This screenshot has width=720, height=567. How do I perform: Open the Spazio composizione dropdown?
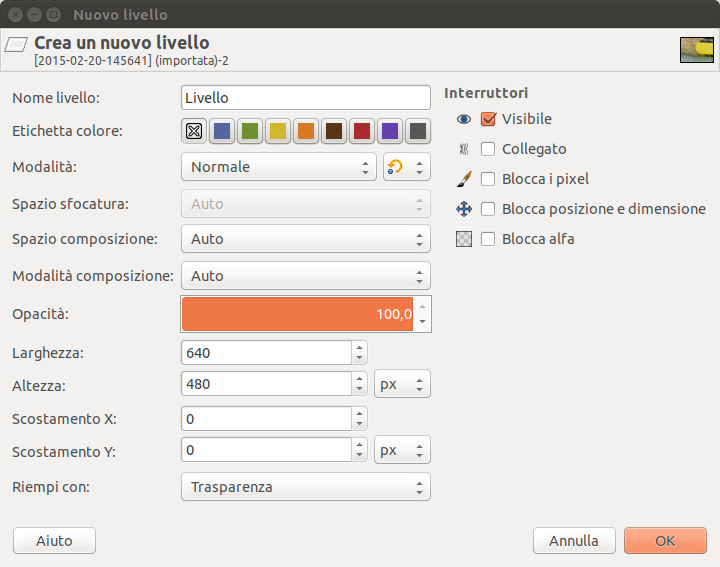pyautogui.click(x=305, y=239)
